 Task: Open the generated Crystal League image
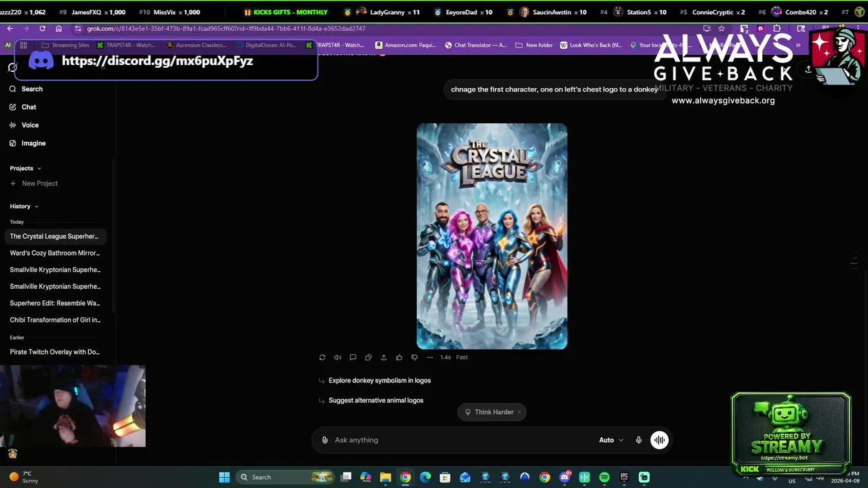pyautogui.click(x=492, y=236)
